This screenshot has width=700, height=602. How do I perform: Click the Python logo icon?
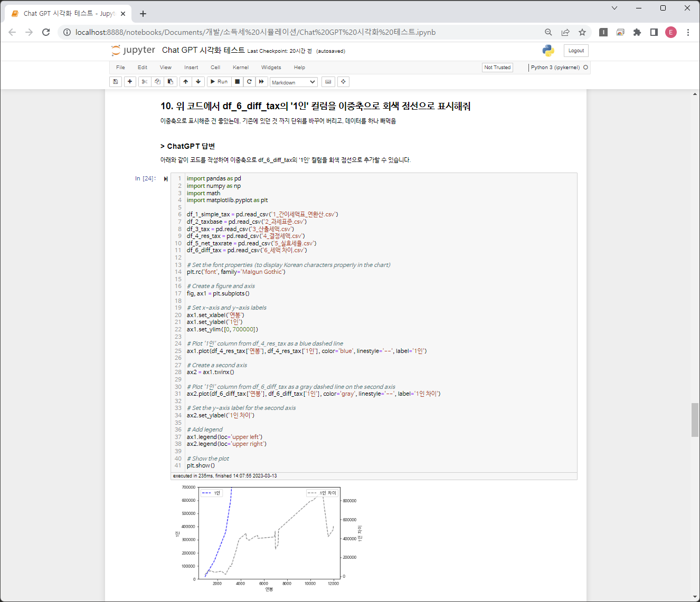(x=548, y=51)
